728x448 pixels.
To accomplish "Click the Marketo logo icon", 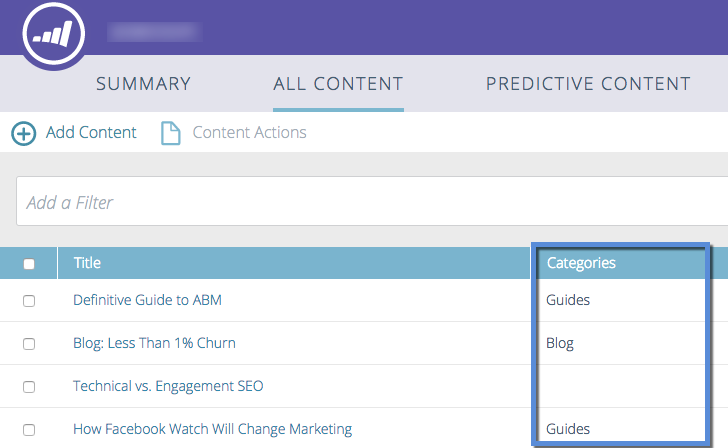I will coord(54,34).
